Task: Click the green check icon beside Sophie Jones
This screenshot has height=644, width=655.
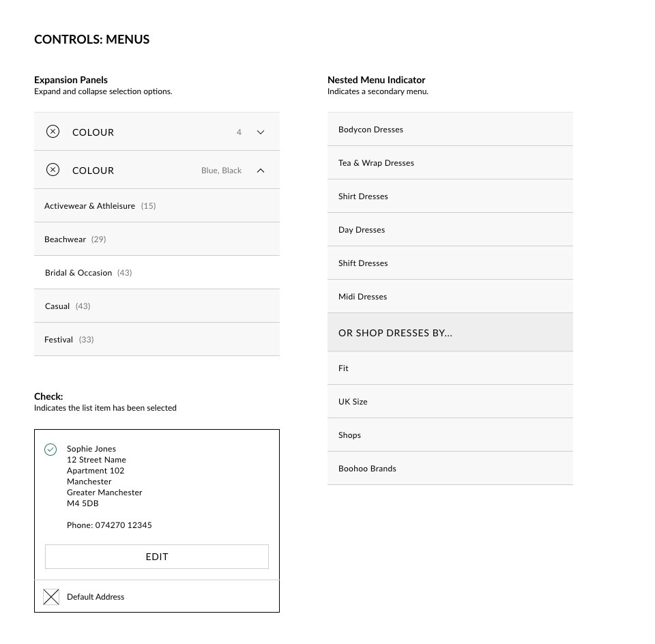Action: pos(50,450)
